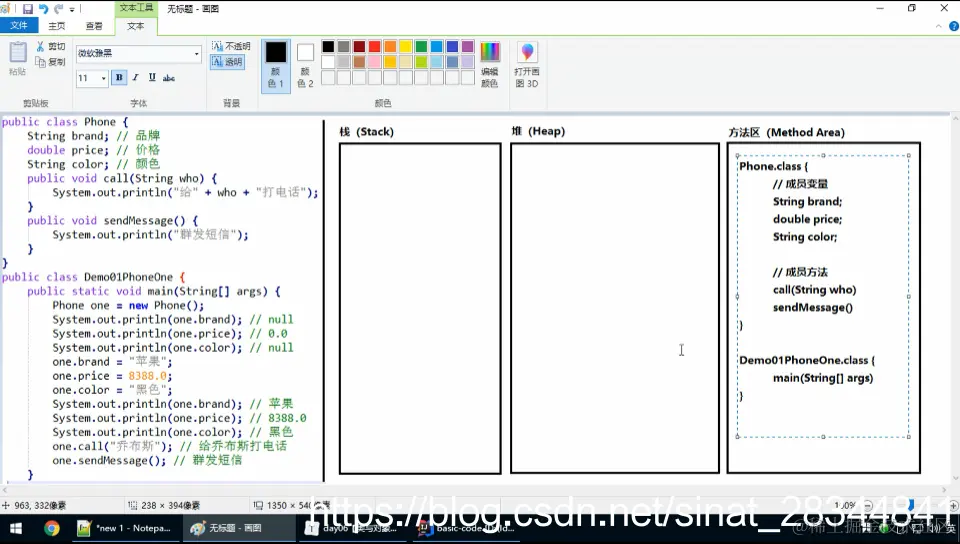Pick the black color swatch
Screen dimensions: 960x544
click(328, 47)
